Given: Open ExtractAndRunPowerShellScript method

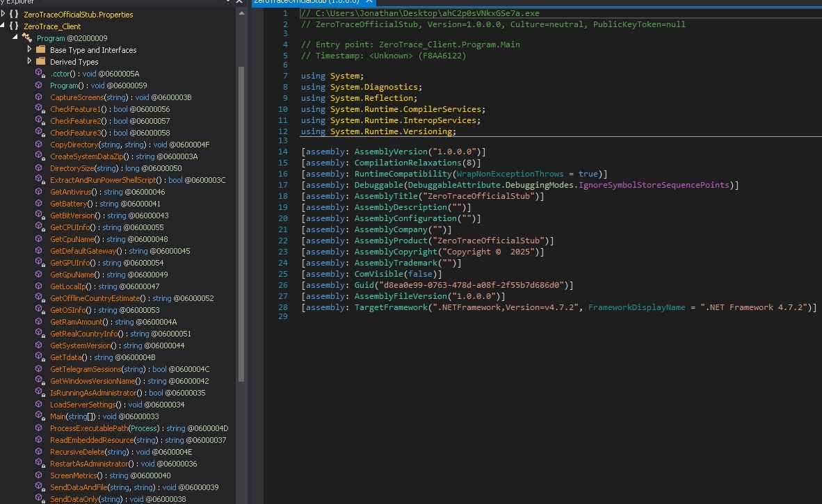Looking at the screenshot, I should coord(138,179).
